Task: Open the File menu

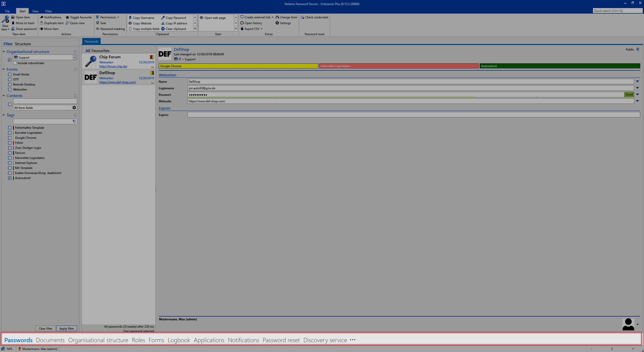Action: (x=8, y=11)
